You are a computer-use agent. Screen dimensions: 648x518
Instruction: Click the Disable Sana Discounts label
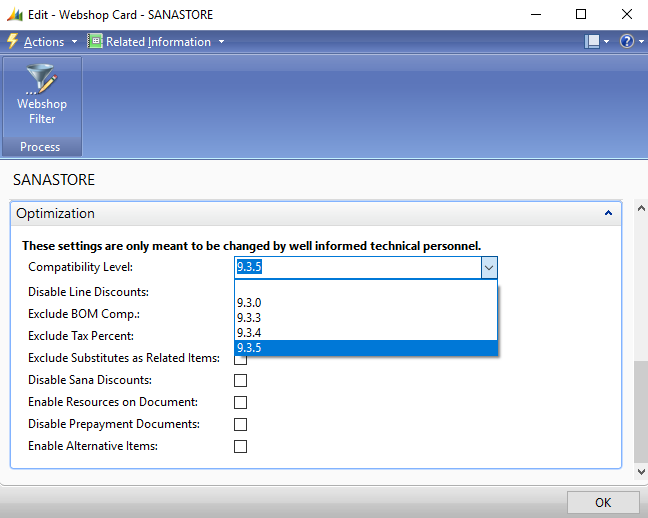(x=90, y=380)
